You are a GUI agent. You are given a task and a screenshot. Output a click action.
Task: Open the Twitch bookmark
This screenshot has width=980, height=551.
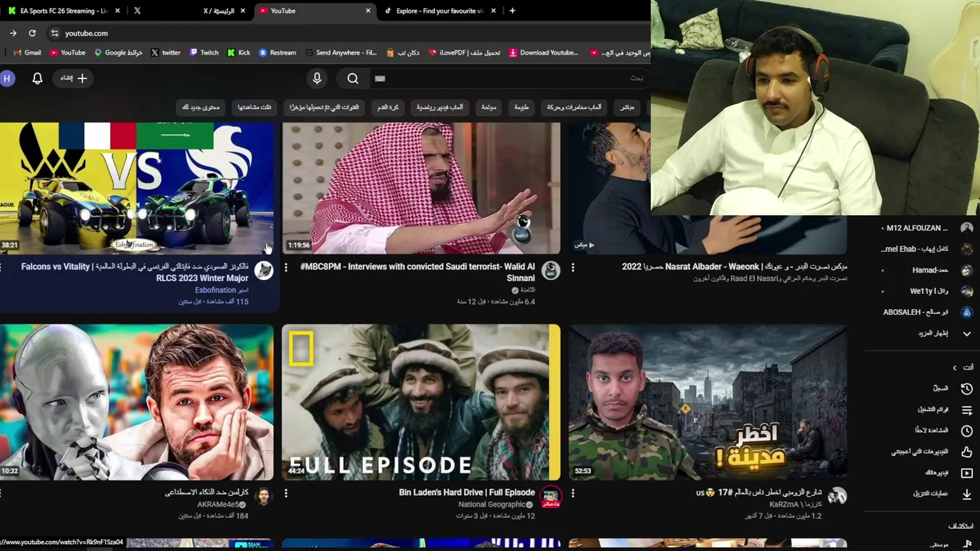point(204,53)
